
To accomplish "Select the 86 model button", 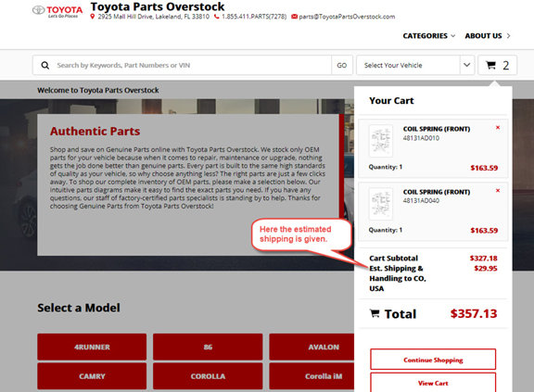I will coord(208,347).
